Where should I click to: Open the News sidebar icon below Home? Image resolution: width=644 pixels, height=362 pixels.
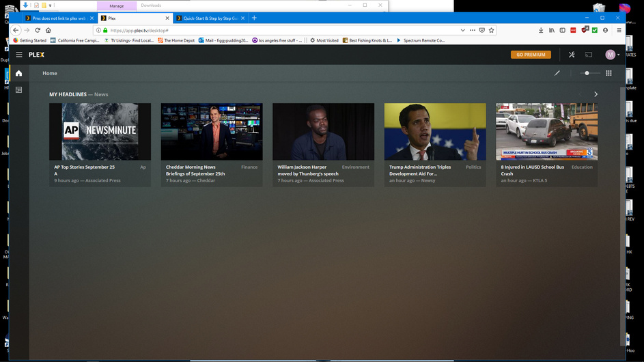pyautogui.click(x=19, y=89)
